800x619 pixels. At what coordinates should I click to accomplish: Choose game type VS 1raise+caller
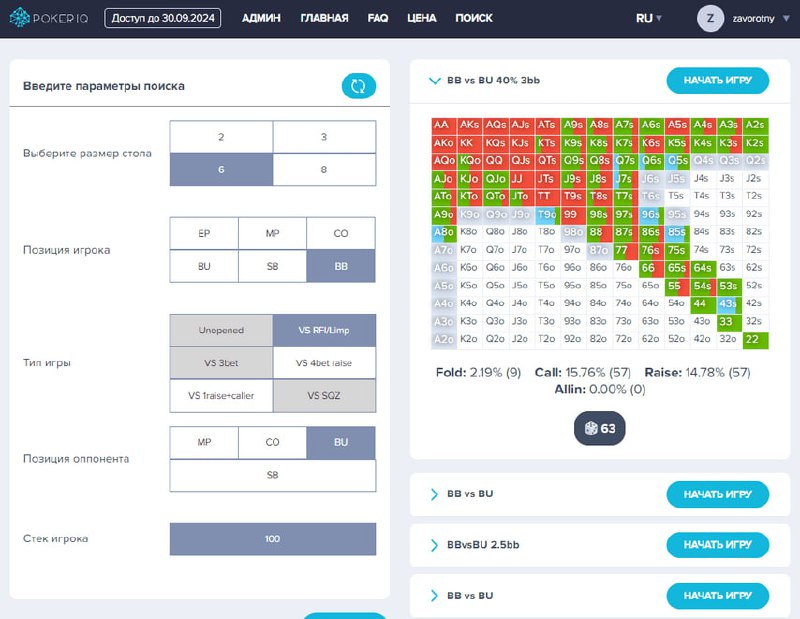coord(221,395)
